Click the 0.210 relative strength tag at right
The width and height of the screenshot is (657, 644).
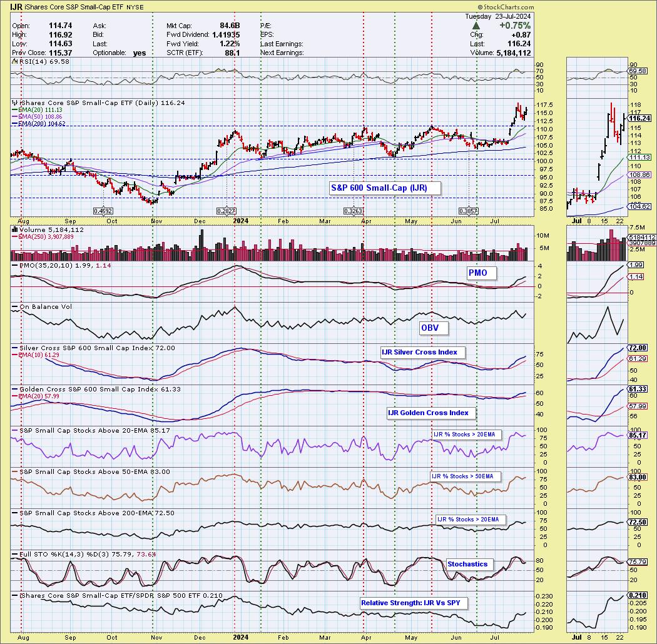tap(637, 595)
